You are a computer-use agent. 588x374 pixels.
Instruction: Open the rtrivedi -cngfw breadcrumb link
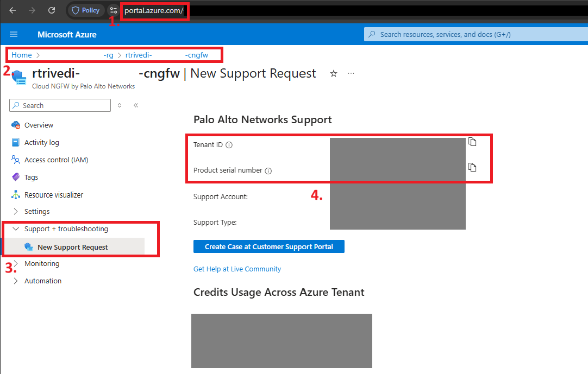pos(166,55)
